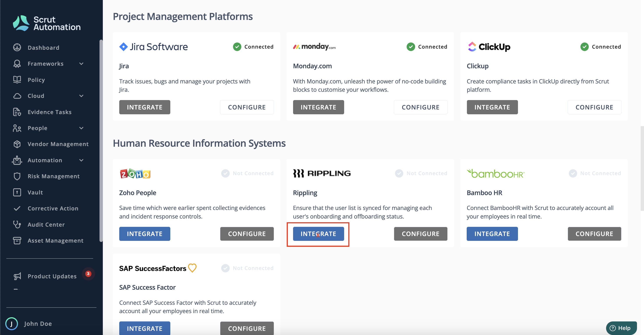Click Monday.com's green Connected checkmark
This screenshot has width=644, height=335.
[411, 47]
